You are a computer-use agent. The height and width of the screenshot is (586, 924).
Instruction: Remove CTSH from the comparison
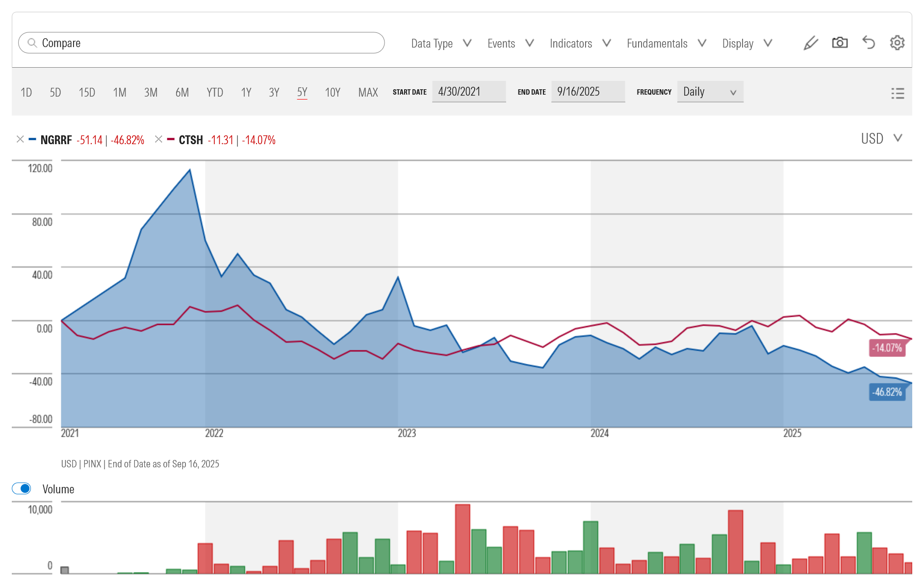[x=158, y=139]
